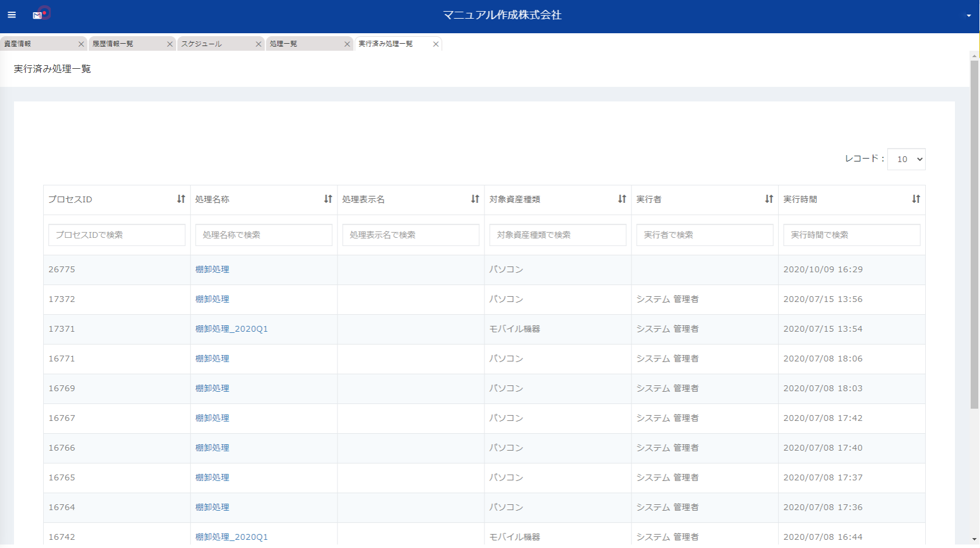Close the 資産情報 tab
This screenshot has width=980, height=548.
point(81,44)
